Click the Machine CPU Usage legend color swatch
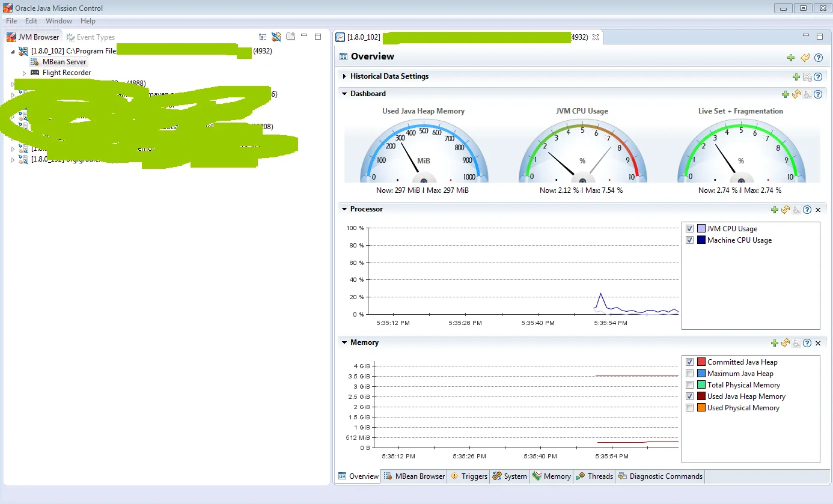 tap(701, 240)
